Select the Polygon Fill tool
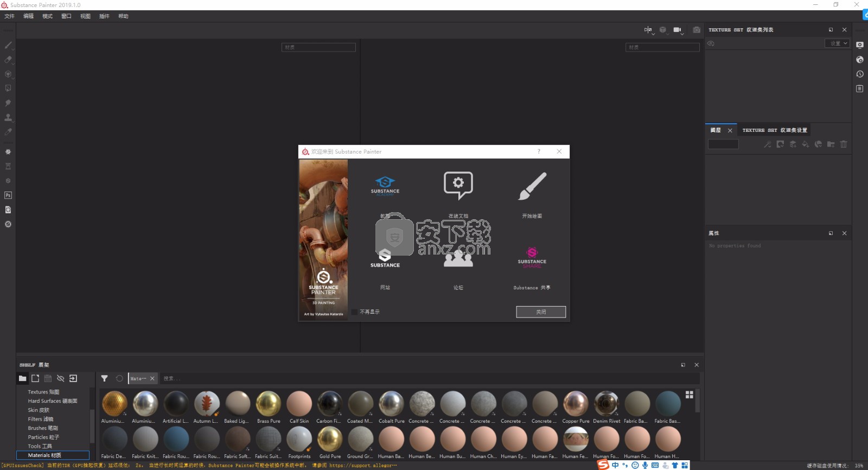 click(8, 88)
